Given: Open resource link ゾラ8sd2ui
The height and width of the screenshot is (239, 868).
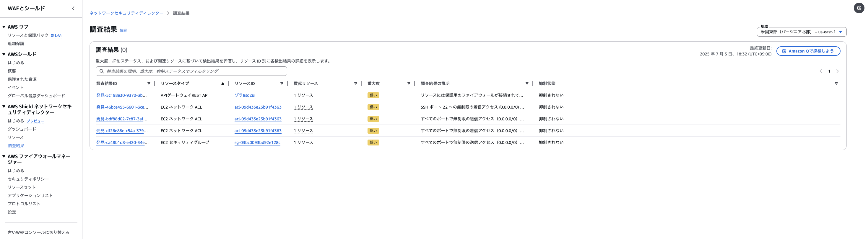Looking at the screenshot, I should 245,95.
